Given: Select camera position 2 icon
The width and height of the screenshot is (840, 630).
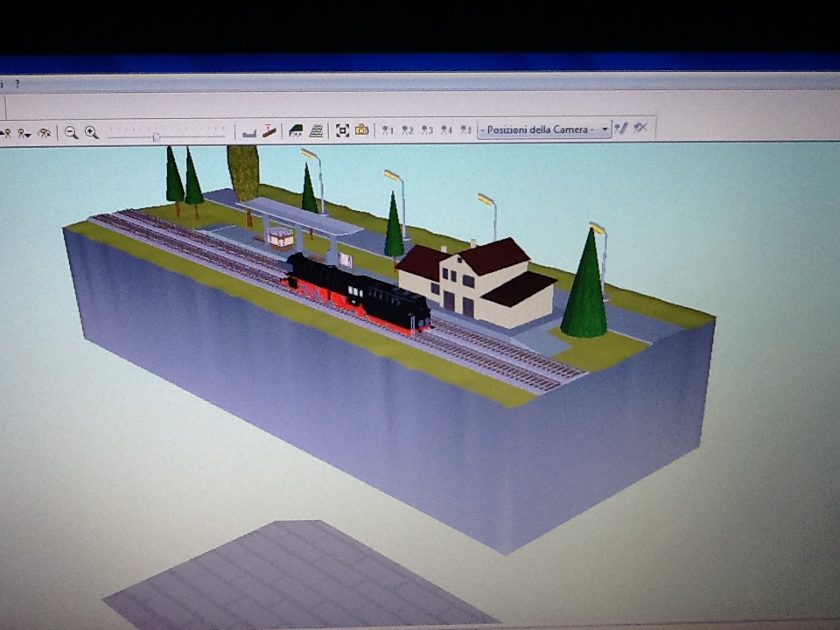Looking at the screenshot, I should (x=407, y=130).
